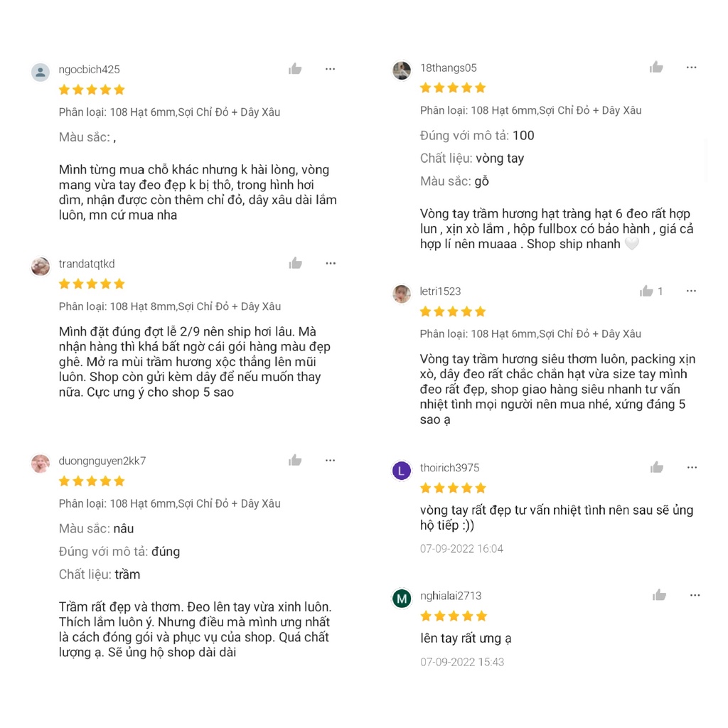The width and height of the screenshot is (728, 728).
Task: Click five-star rating on 18thangs05's review
Action: coord(452,88)
